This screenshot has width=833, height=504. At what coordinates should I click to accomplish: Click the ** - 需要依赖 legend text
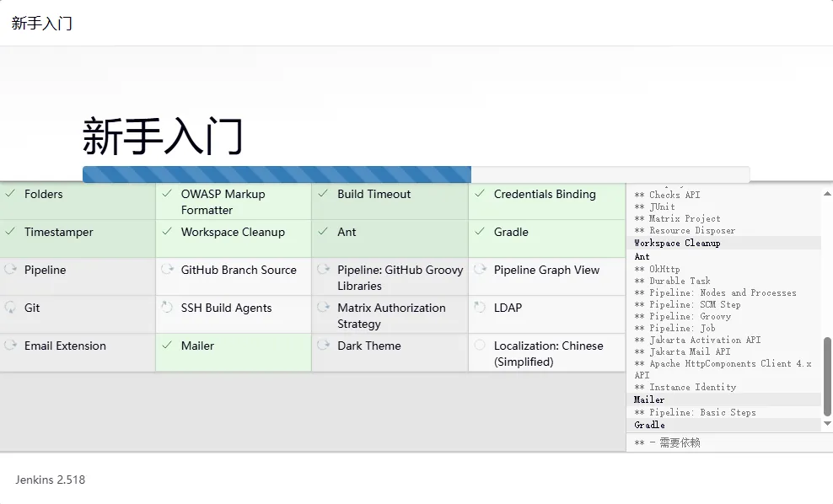(667, 442)
